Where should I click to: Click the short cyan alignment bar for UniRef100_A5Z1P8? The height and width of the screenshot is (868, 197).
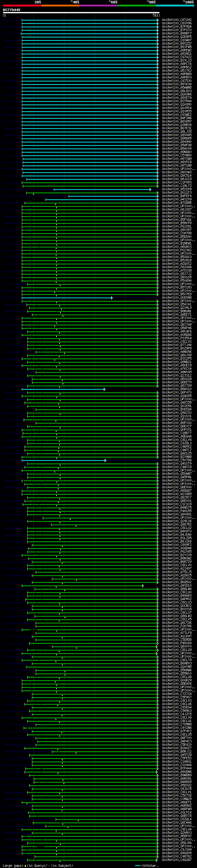pos(103,189)
